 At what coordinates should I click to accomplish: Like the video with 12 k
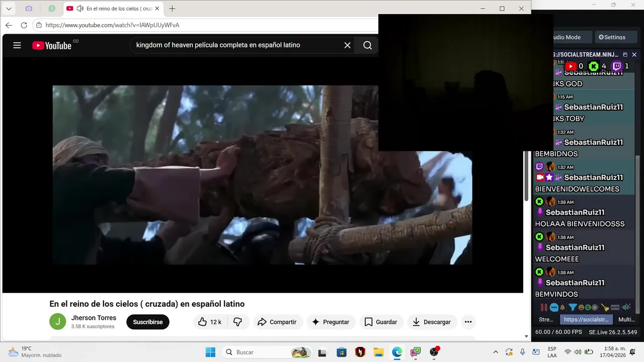(210, 322)
